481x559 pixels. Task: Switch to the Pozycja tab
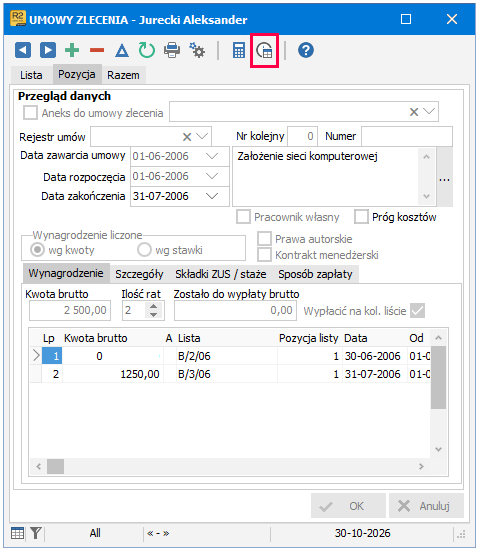point(77,74)
